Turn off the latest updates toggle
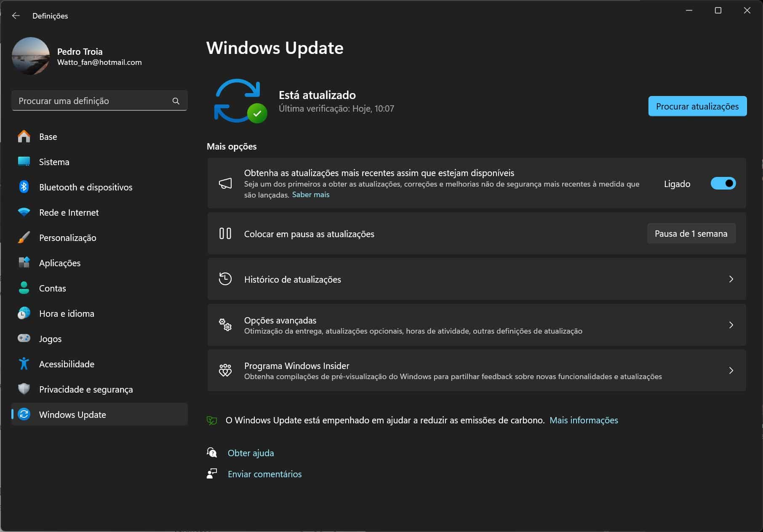Image resolution: width=763 pixels, height=532 pixels. (723, 184)
